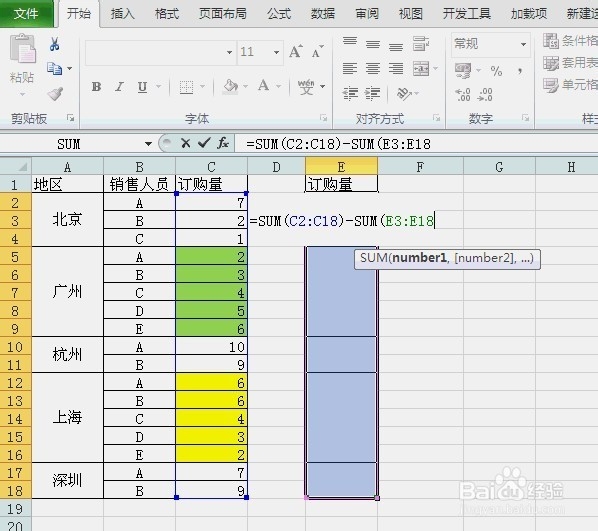Click the Increase Font Size icon
Screen dimensions: 598x531
point(296,51)
